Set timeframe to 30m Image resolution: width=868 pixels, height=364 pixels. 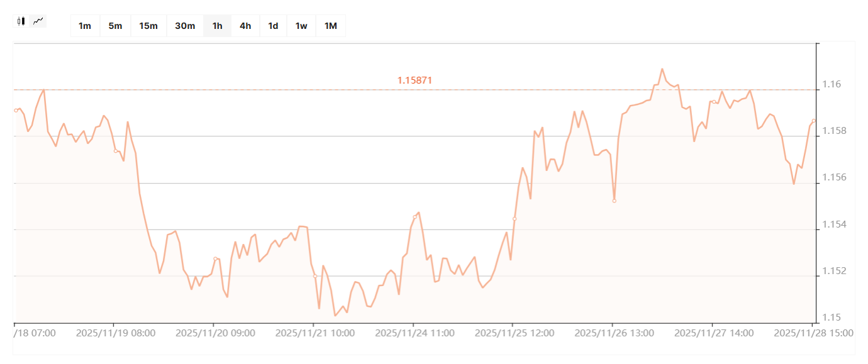(x=185, y=26)
